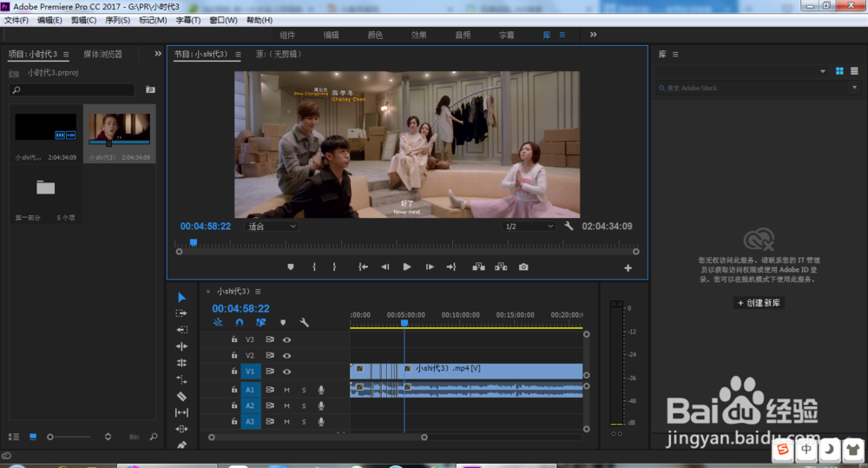868x468 pixels.
Task: Open the 文件(F) menu
Action: 16,20
